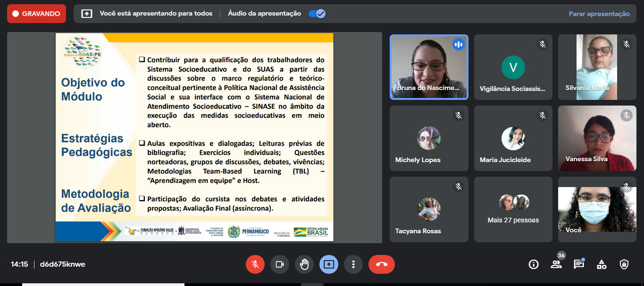Image resolution: width=644 pixels, height=286 pixels.
Task: Click the Parar apresentação link
Action: point(599,14)
